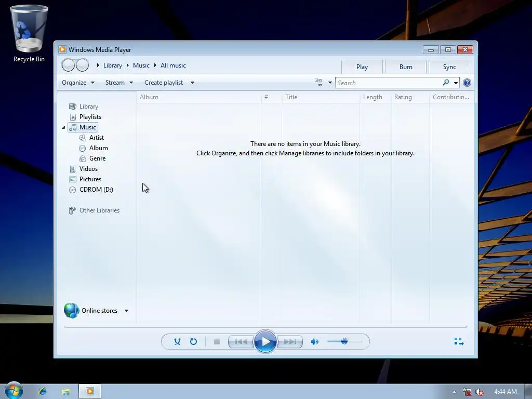Open the search options dropdown arrow
The width and height of the screenshot is (532, 399).
click(456, 83)
